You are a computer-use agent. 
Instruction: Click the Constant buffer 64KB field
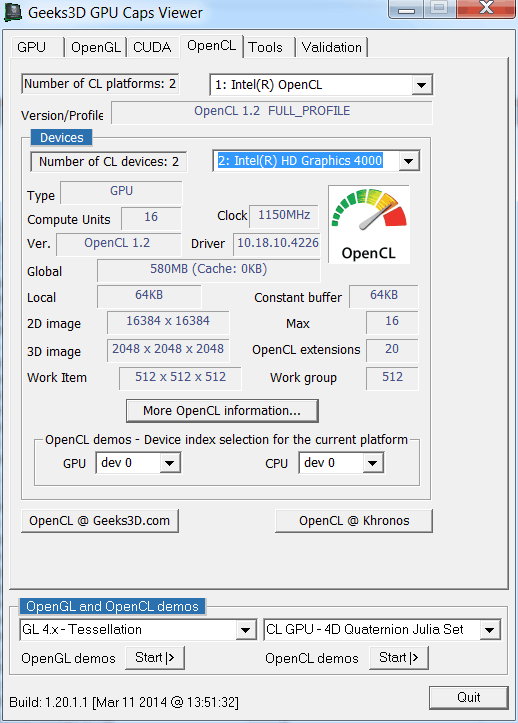[x=384, y=296]
